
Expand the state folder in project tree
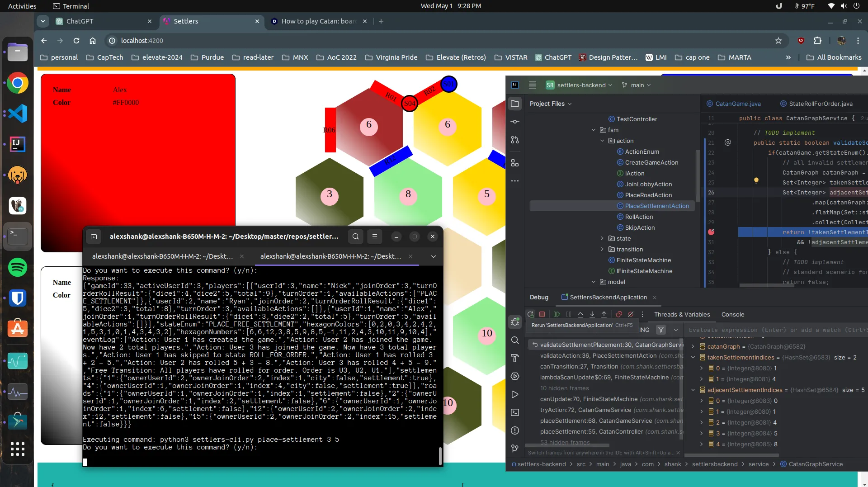[602, 238]
